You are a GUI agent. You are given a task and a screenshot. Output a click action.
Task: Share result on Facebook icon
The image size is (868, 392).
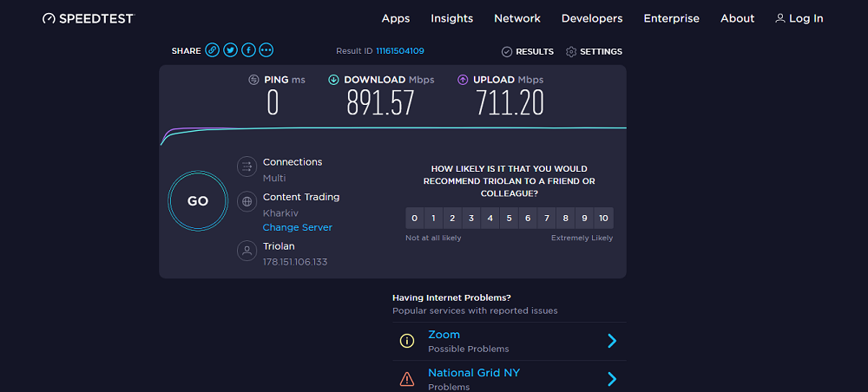click(x=248, y=50)
